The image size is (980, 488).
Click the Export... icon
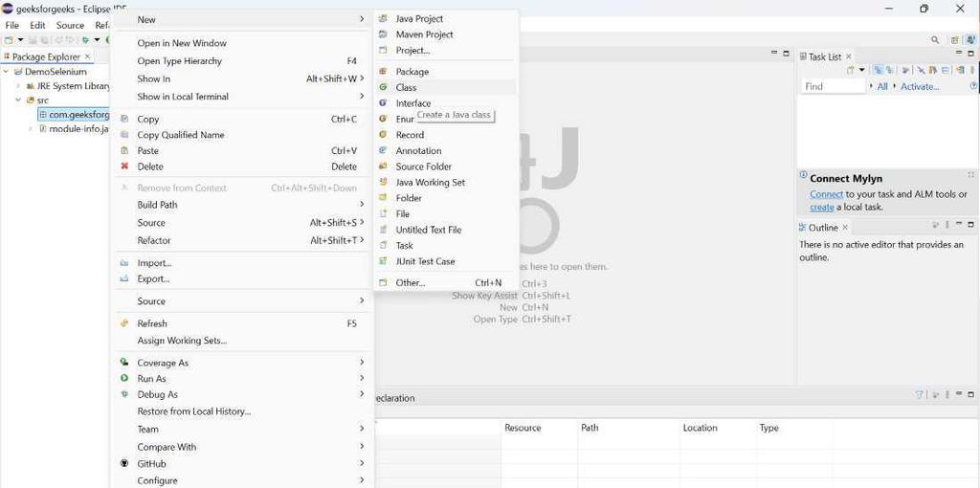coord(124,278)
